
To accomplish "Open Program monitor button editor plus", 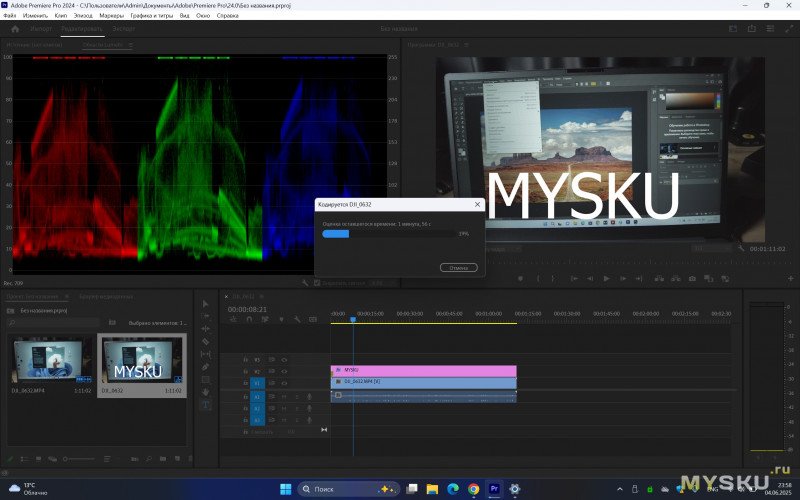I will coord(790,279).
